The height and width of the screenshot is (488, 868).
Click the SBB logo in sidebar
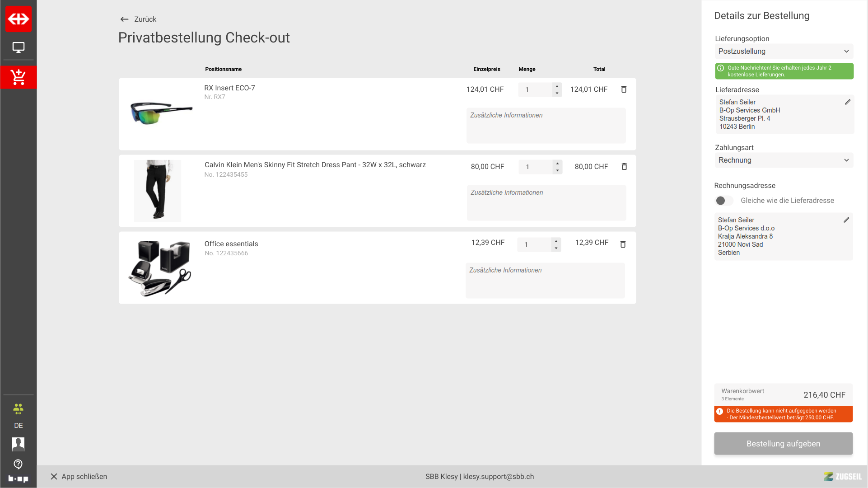click(18, 19)
